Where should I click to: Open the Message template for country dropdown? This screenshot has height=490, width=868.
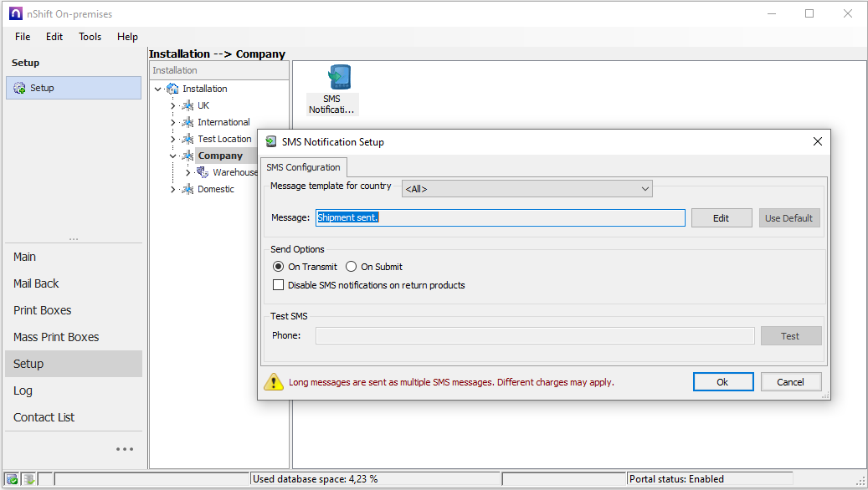click(645, 188)
